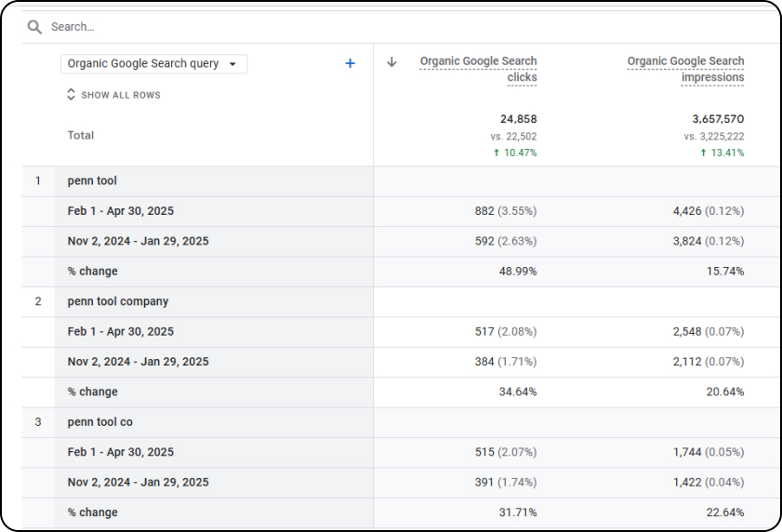Screen dimensions: 782x532
Task: Click clicks value 384 (1.71%)
Action: point(506,362)
